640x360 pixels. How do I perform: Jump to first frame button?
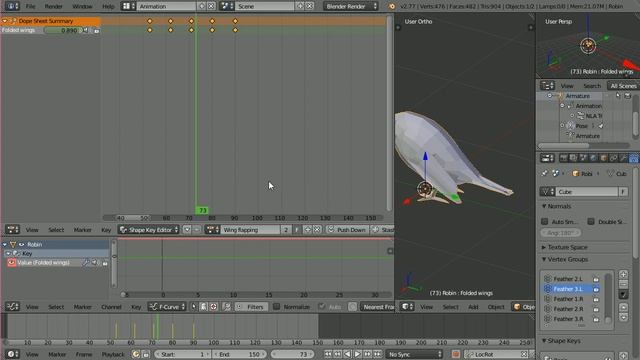click(x=328, y=354)
